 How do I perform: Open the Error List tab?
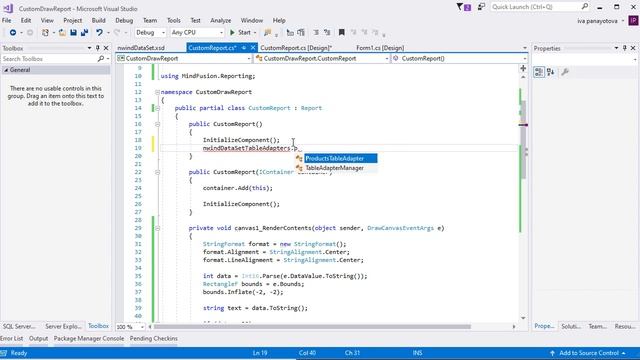(11, 339)
